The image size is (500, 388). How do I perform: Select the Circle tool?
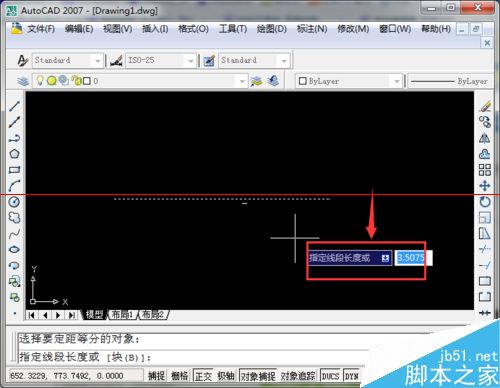pyautogui.click(x=14, y=202)
